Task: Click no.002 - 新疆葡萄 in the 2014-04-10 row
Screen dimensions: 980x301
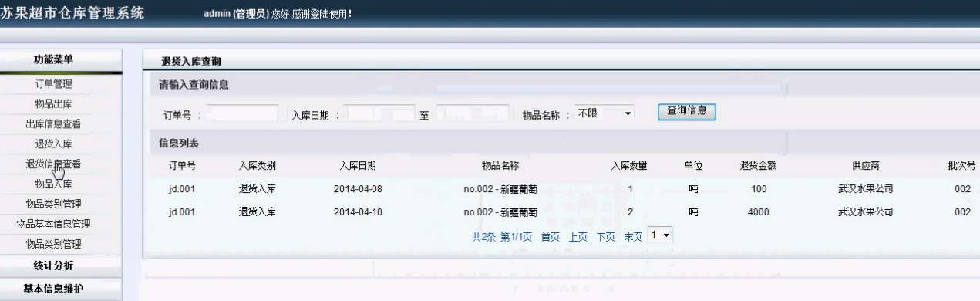Action: (500, 212)
